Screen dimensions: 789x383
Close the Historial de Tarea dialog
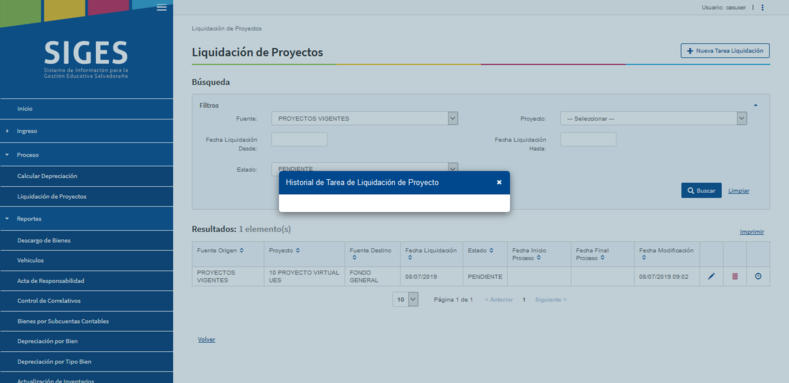(x=499, y=182)
